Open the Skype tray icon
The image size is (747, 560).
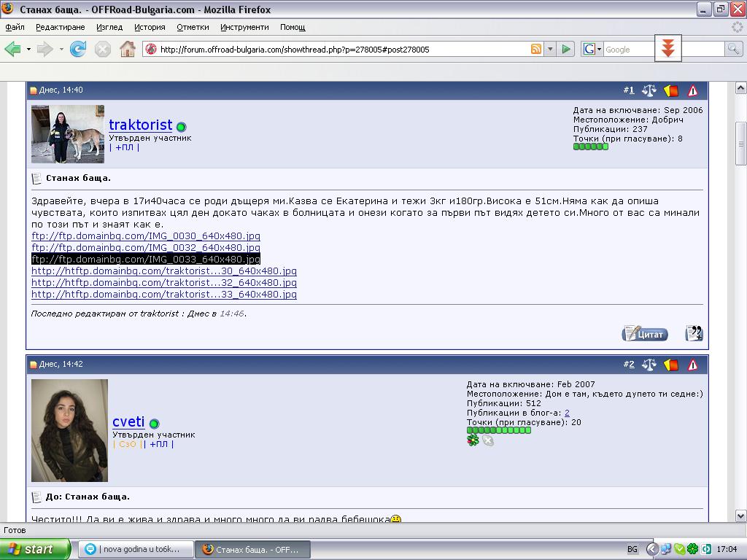pyautogui.click(x=679, y=549)
